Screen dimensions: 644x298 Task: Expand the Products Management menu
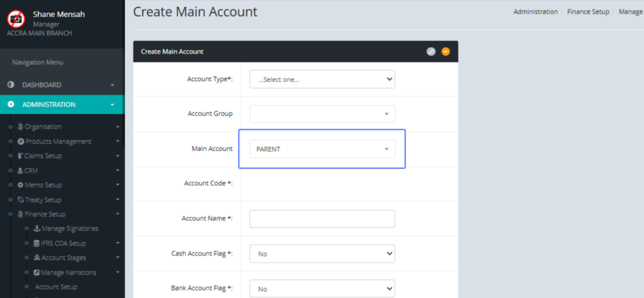(58, 141)
